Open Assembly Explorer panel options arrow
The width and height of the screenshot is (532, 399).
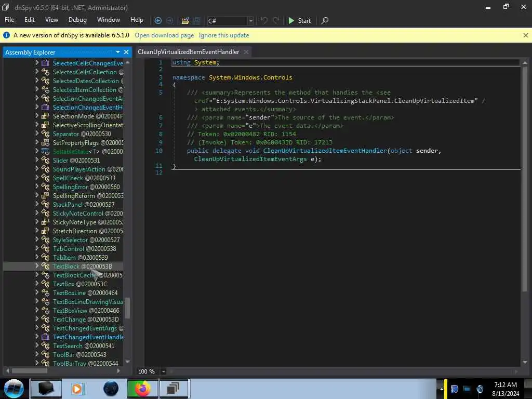(x=118, y=52)
